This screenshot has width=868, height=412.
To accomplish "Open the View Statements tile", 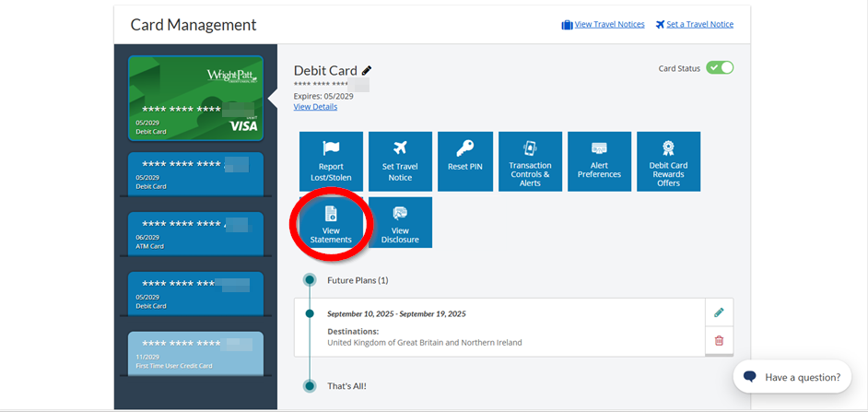I will pos(331,223).
